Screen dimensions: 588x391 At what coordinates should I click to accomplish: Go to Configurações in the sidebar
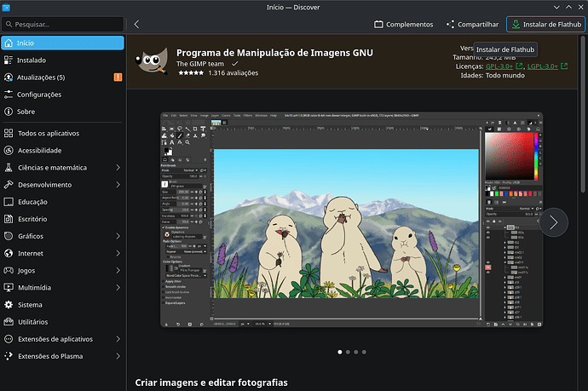point(39,95)
